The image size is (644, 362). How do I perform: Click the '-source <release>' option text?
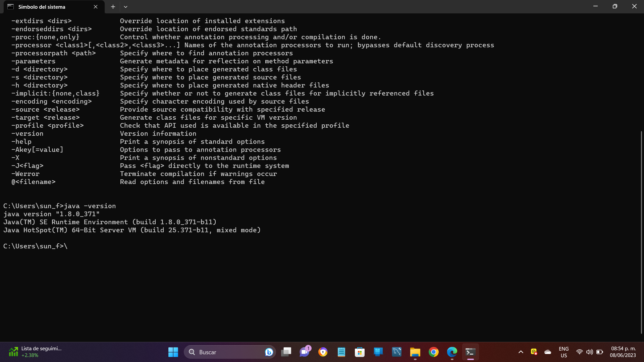pos(45,109)
